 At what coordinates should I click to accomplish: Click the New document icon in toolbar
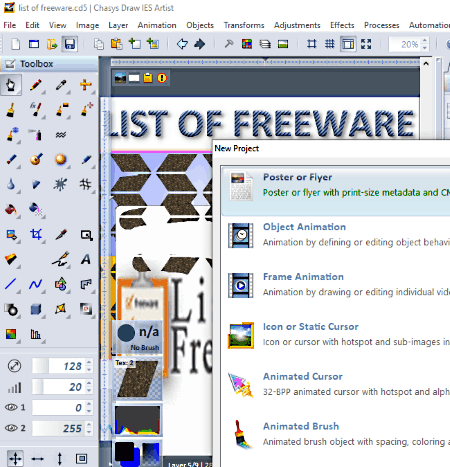16,44
